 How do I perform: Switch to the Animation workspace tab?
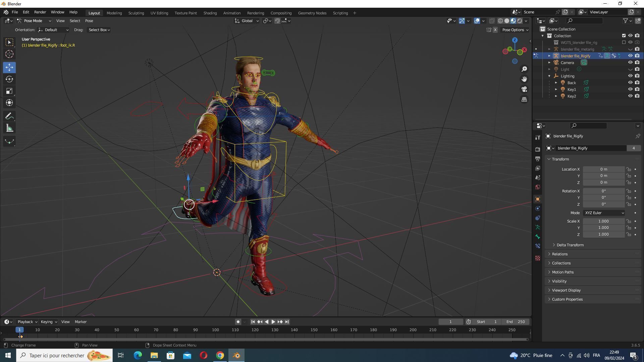[x=232, y=13]
